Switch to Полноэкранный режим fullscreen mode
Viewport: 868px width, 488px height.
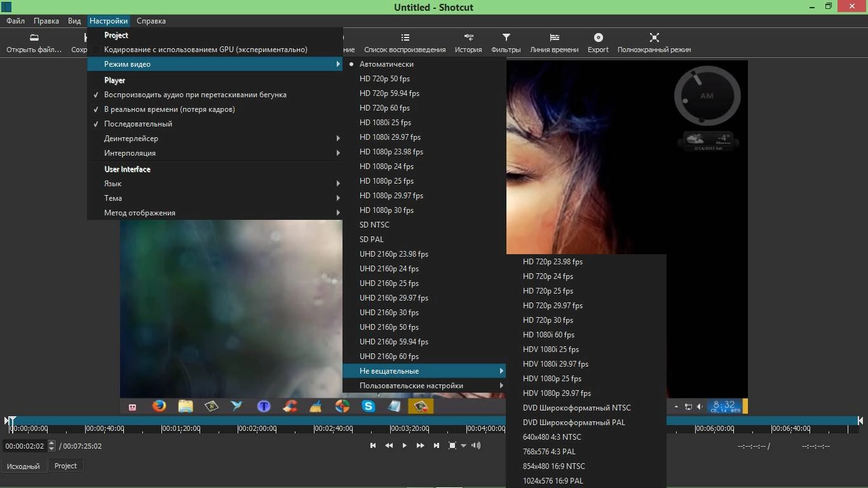click(x=654, y=43)
